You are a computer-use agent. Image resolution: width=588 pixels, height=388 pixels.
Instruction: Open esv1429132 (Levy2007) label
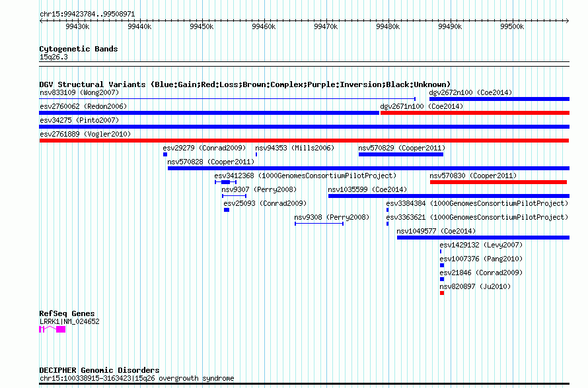(481, 245)
